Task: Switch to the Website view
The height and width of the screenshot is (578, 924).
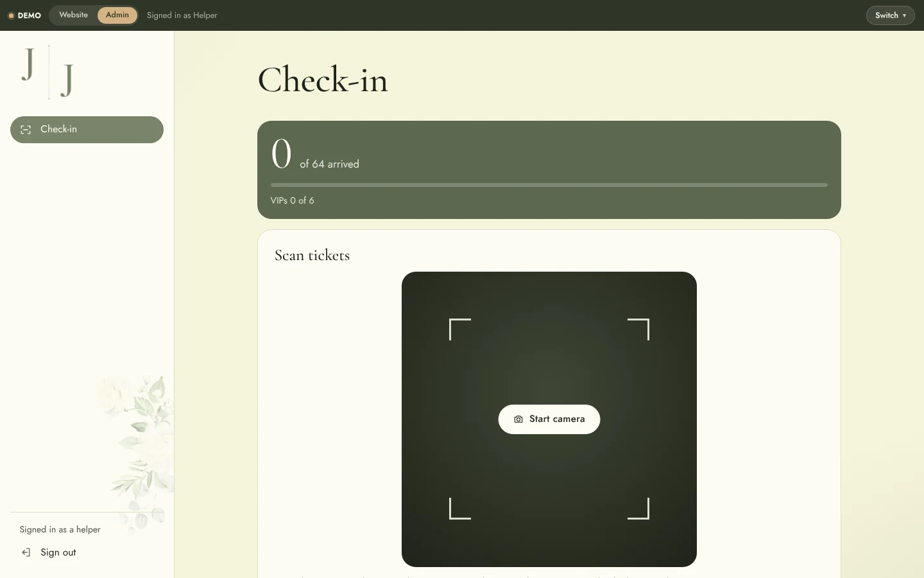Action: coord(74,15)
